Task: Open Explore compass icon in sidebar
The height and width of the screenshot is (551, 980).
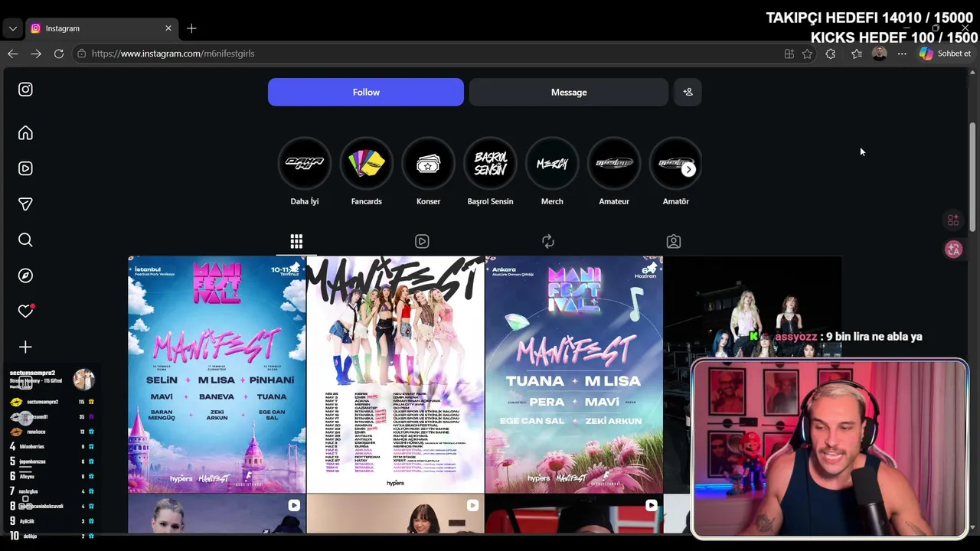Action: pos(25,275)
